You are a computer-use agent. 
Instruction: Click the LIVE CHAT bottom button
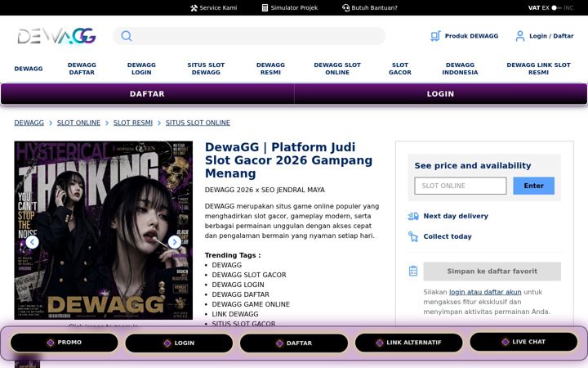click(x=523, y=342)
